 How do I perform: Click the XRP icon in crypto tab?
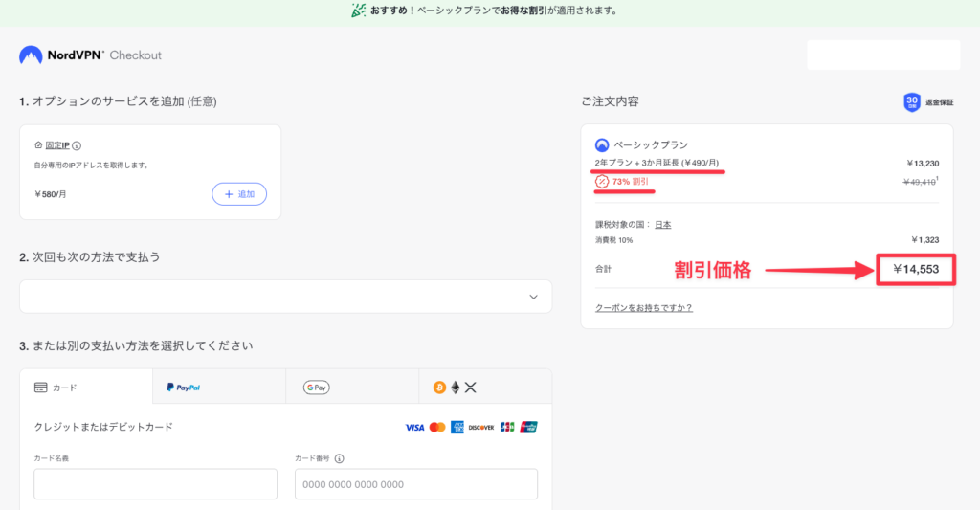click(x=471, y=388)
